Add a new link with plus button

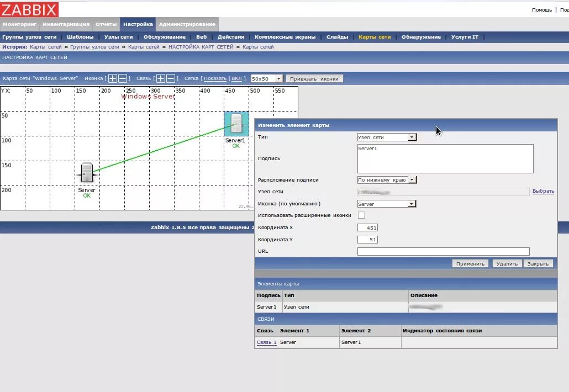pos(161,78)
